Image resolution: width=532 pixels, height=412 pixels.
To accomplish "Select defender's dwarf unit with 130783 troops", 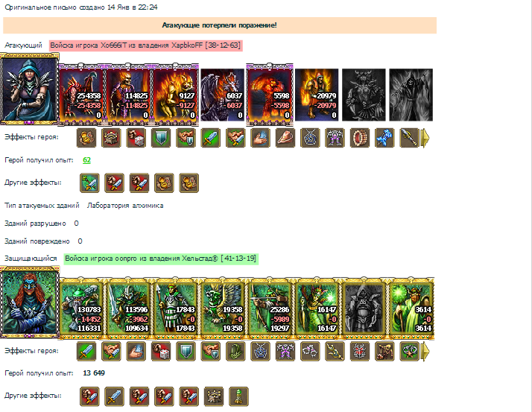I will pos(81,308).
